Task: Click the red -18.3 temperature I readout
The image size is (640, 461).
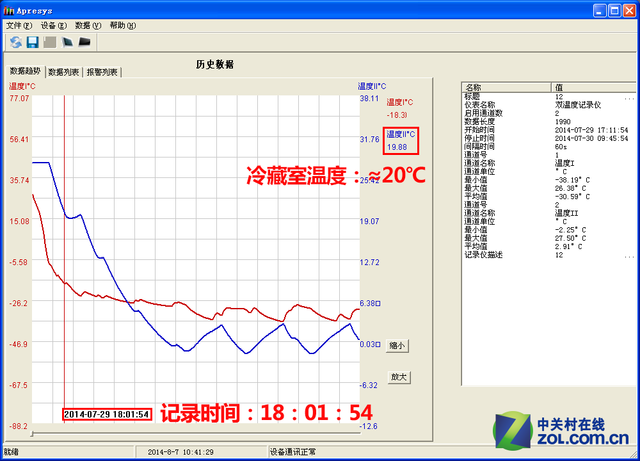Action: [x=397, y=115]
